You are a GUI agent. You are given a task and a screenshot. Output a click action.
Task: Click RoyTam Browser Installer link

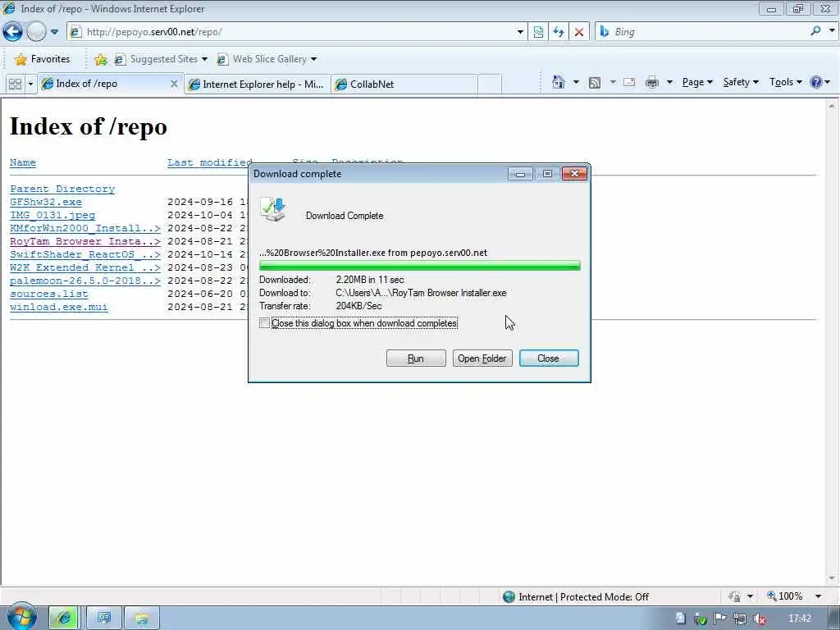click(x=85, y=242)
